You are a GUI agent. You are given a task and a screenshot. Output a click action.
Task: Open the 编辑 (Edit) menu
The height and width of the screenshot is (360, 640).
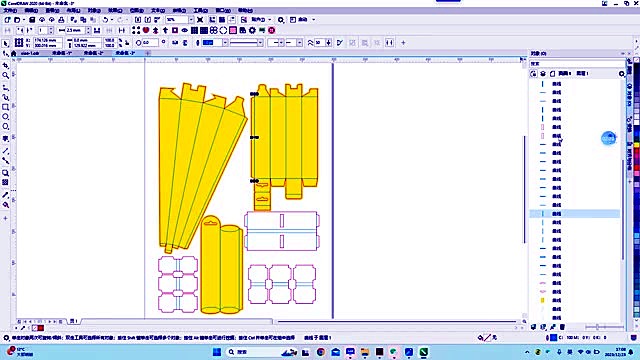coord(31,10)
